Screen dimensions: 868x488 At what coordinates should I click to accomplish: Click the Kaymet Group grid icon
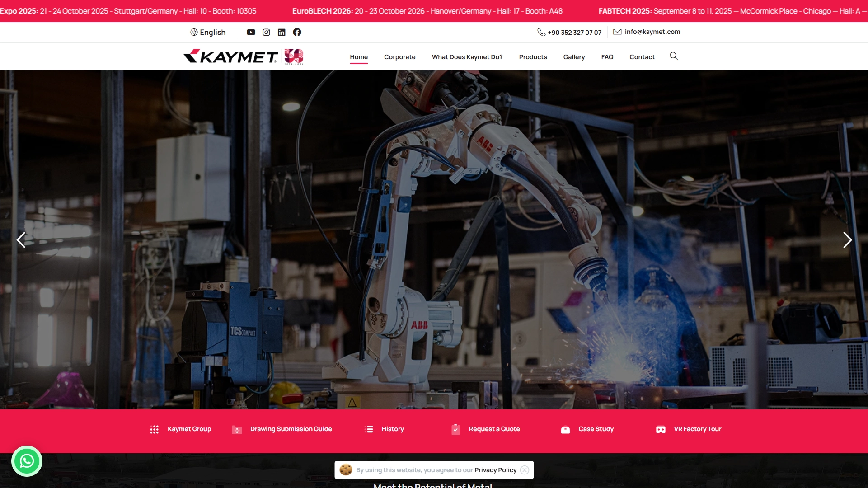154,429
